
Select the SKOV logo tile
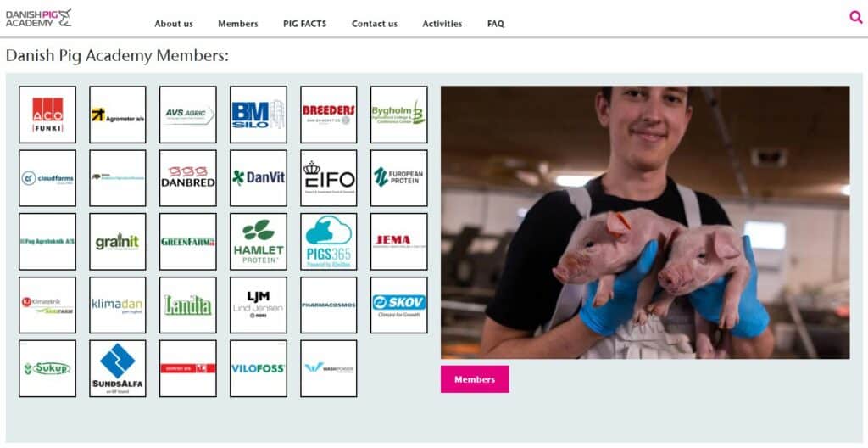coord(399,305)
